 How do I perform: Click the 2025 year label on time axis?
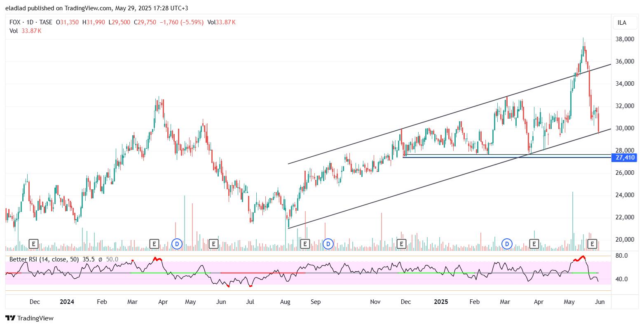(441, 302)
